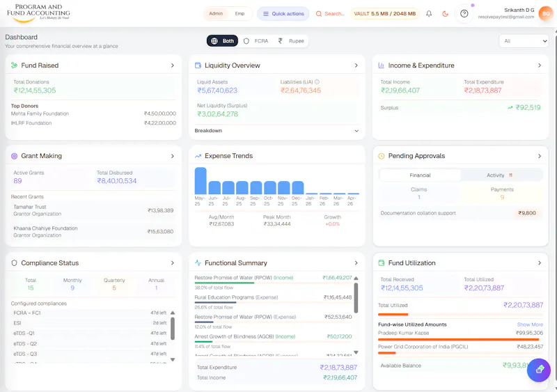Click the SG user avatar
Screen dimensions: 557x392
tap(546, 14)
